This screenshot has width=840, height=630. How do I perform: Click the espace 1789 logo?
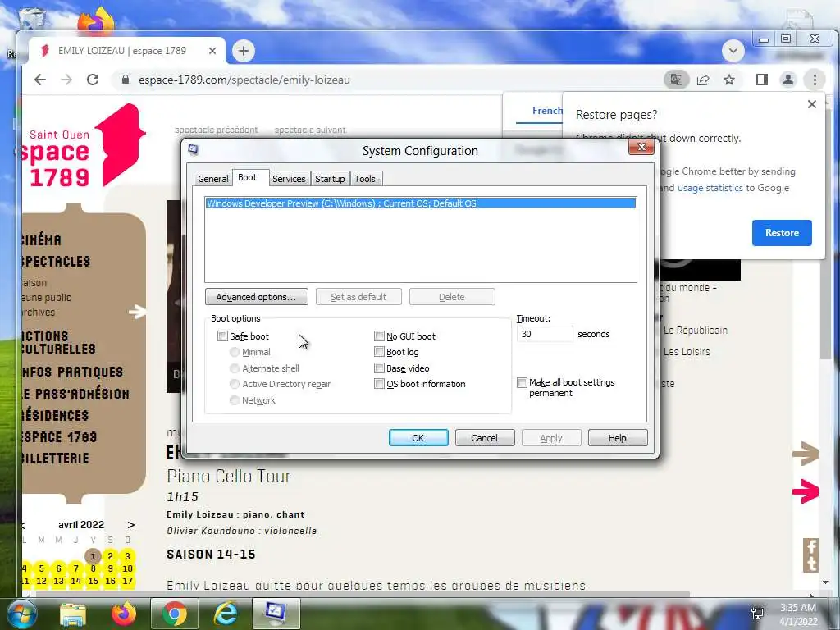point(83,146)
